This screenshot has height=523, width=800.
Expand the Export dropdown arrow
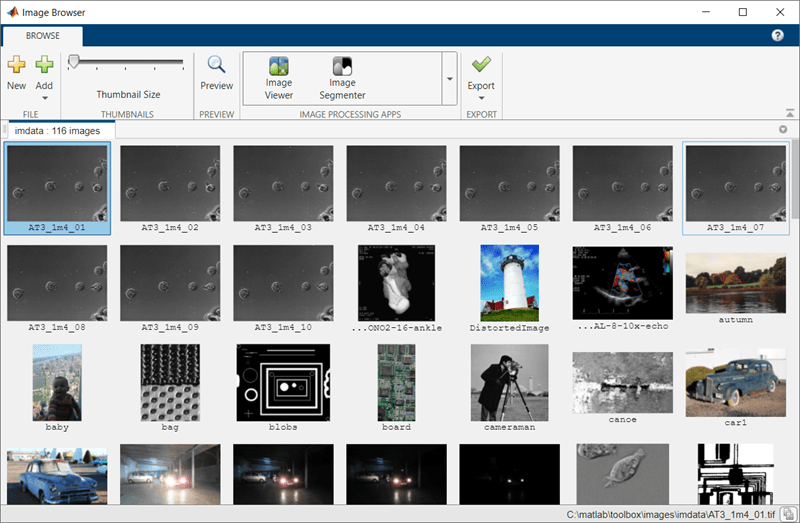click(481, 98)
